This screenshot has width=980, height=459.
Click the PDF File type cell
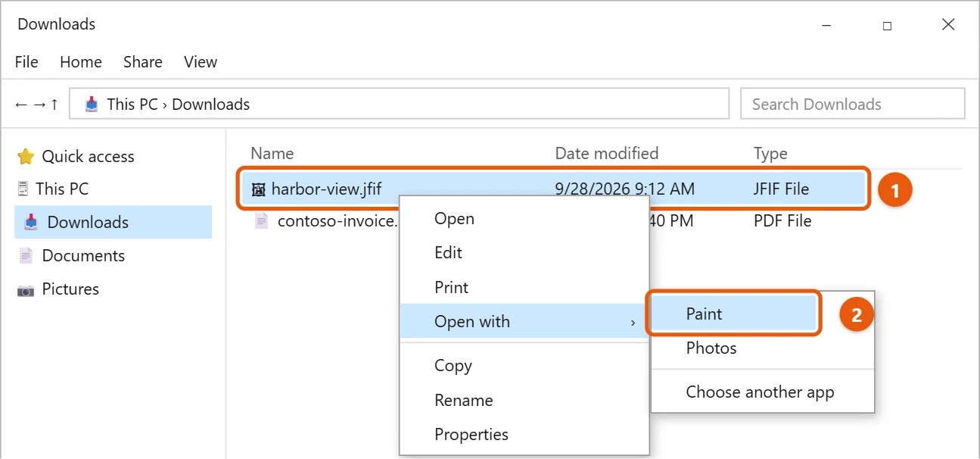[782, 221]
